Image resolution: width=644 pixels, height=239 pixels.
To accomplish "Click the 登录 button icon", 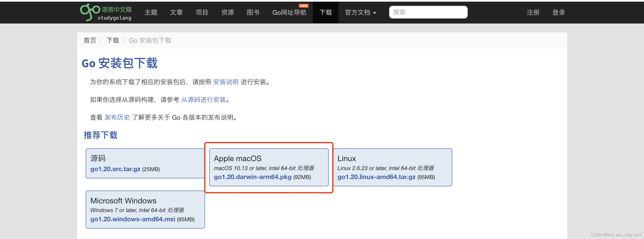I will pos(559,12).
